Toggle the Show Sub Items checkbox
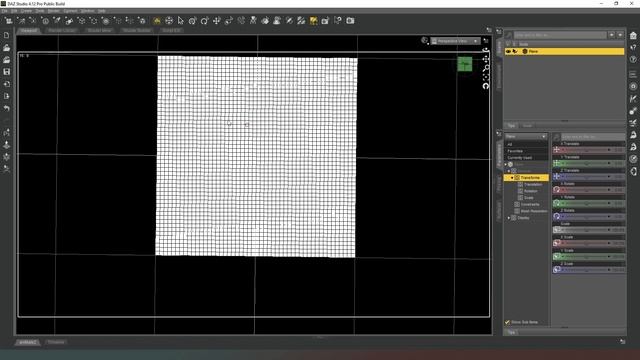Screen dimensions: 640x360 (507, 322)
